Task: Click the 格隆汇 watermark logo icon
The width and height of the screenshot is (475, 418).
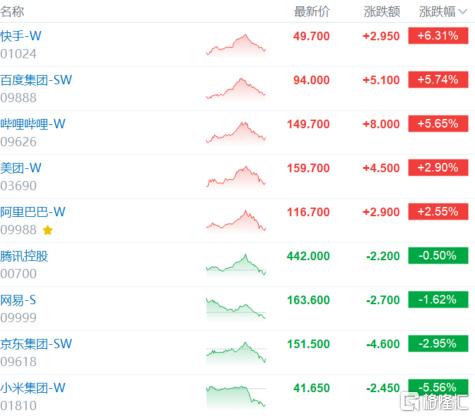Action: pos(410,402)
